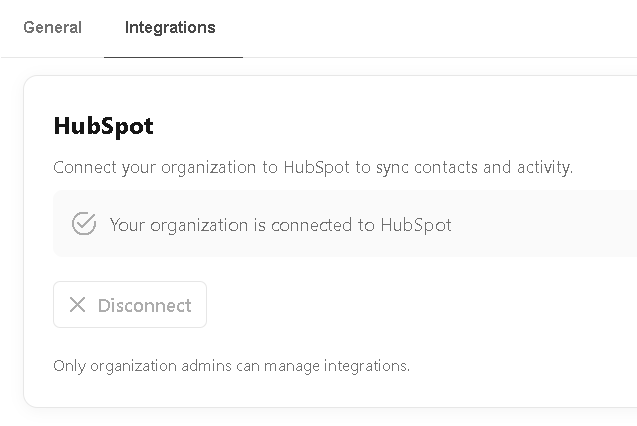Viewport: 637px width, 426px height.
Task: Click the HubSpot section heading
Action: point(103,127)
